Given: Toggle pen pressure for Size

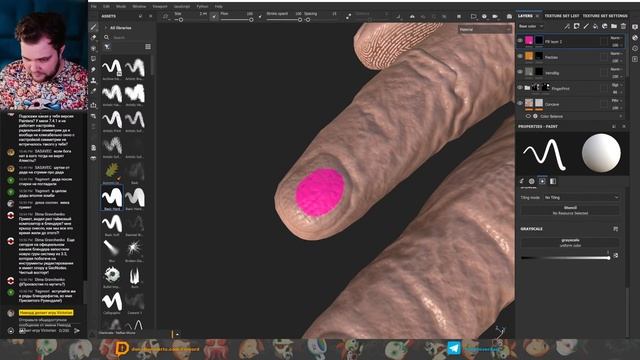Looking at the screenshot, I should point(214,16).
